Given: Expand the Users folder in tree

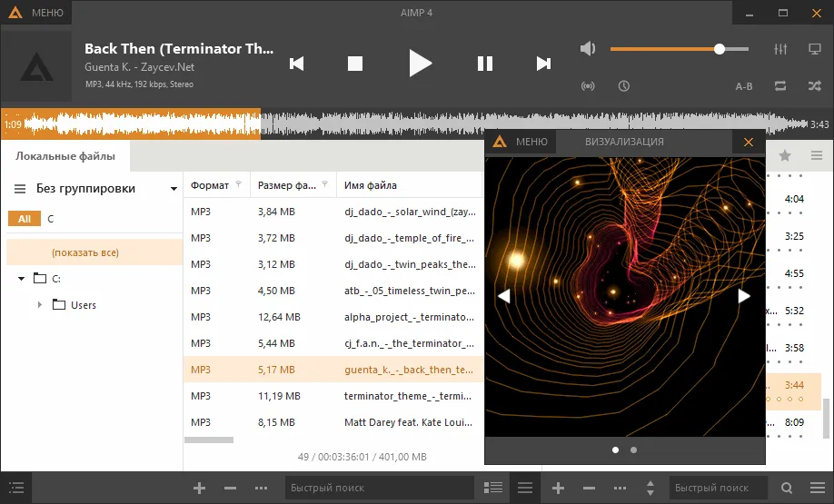Looking at the screenshot, I should [40, 304].
